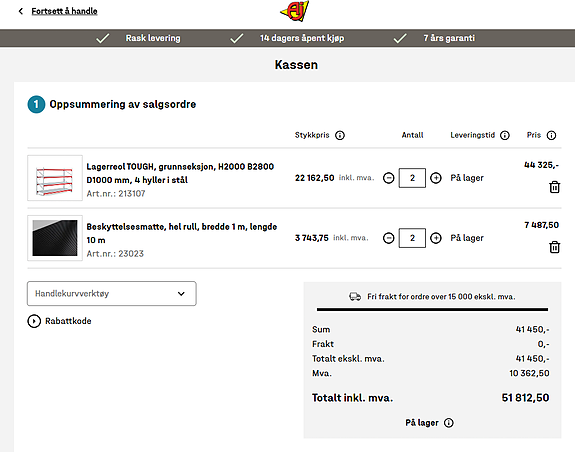
Task: Open the På lager info icon in summary
Action: pyautogui.click(x=448, y=423)
